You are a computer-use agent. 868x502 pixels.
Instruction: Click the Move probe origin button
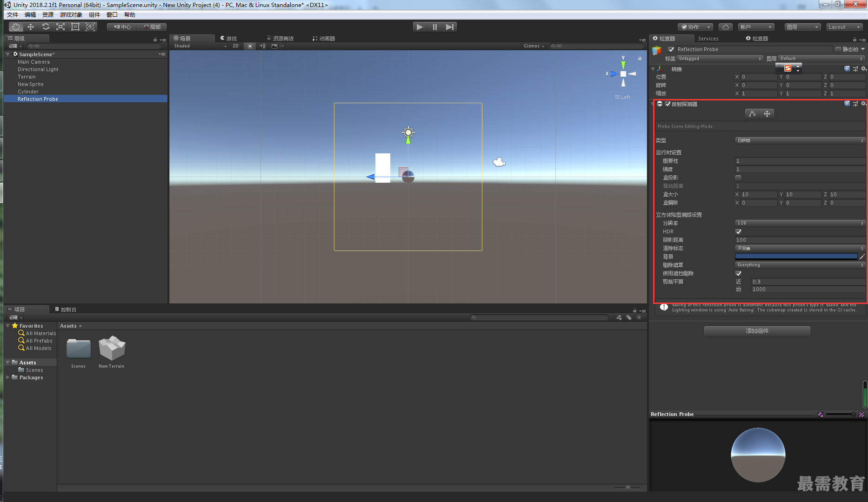[x=767, y=114]
